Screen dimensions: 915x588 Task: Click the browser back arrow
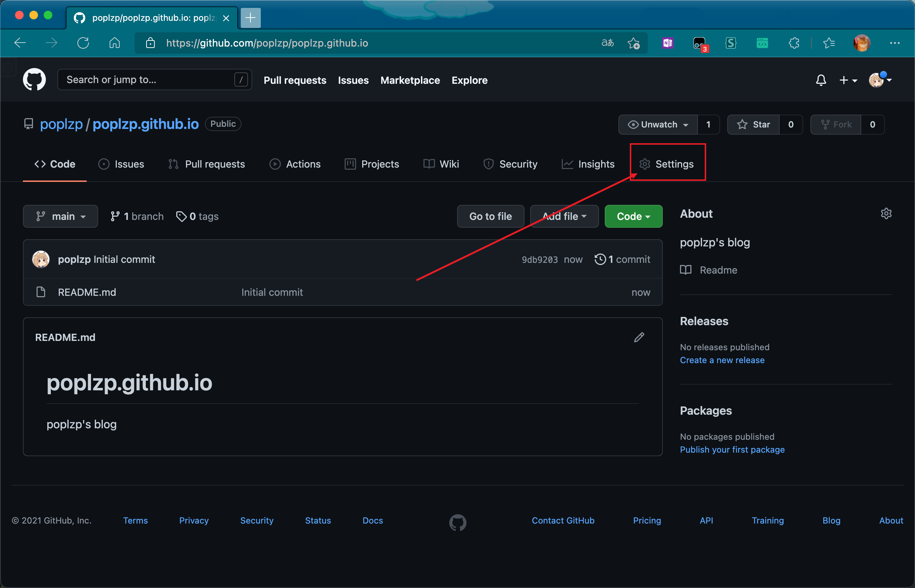20,43
